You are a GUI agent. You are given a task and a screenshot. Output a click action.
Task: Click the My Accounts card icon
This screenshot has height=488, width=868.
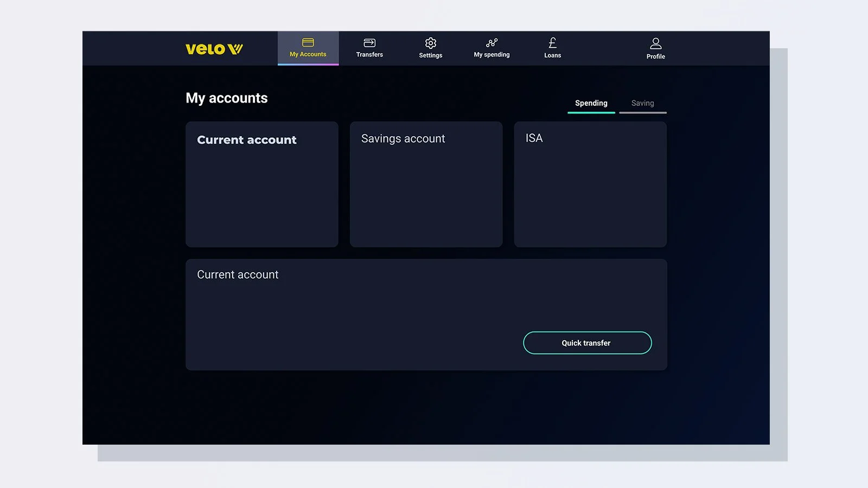point(308,42)
